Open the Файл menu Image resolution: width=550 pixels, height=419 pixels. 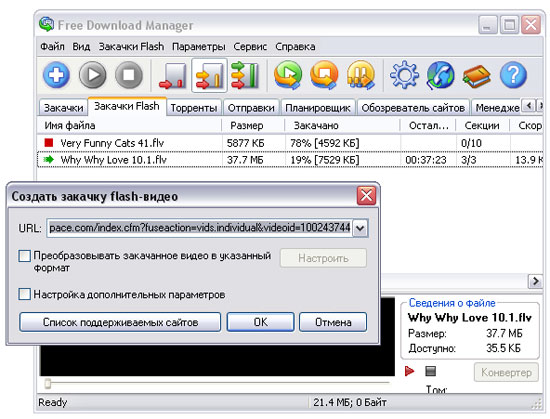[x=52, y=46]
